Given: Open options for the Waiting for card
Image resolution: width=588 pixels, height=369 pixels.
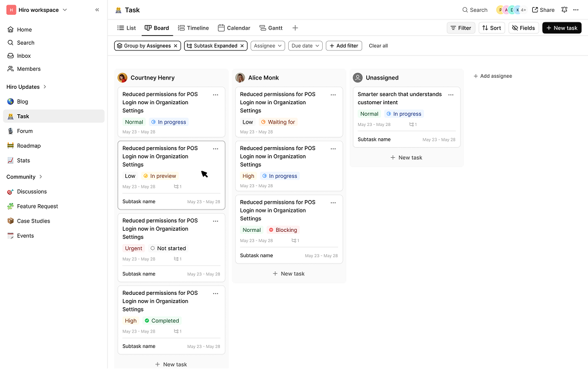Looking at the screenshot, I should click(333, 95).
